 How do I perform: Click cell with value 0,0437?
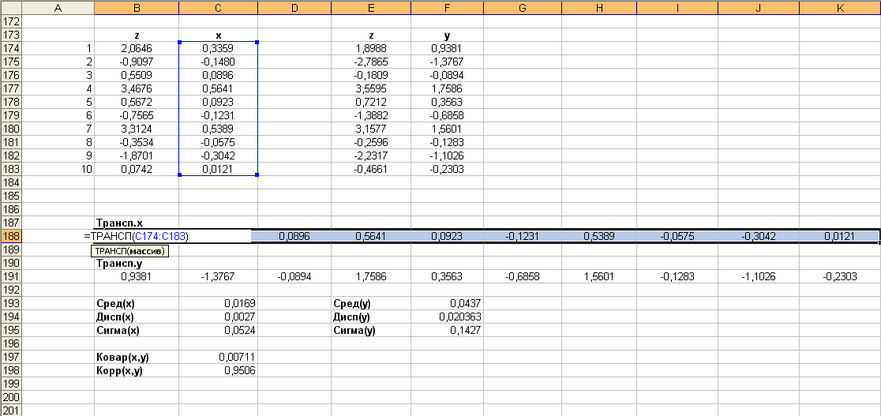click(x=447, y=304)
